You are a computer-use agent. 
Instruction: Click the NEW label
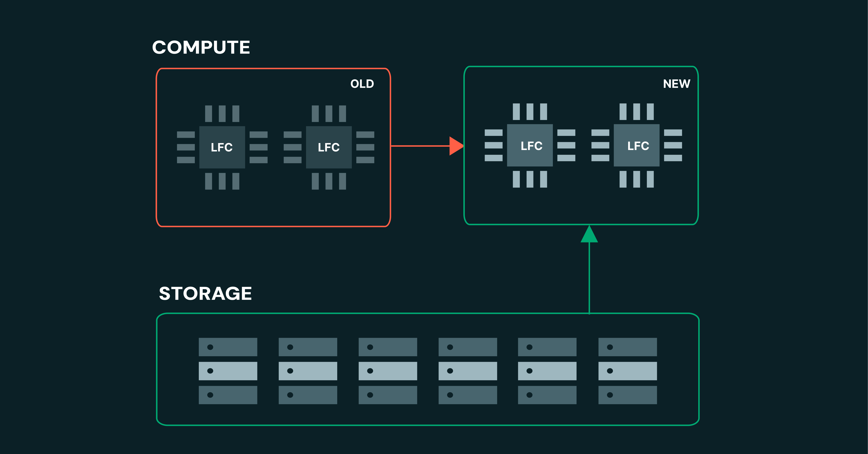[x=676, y=84]
